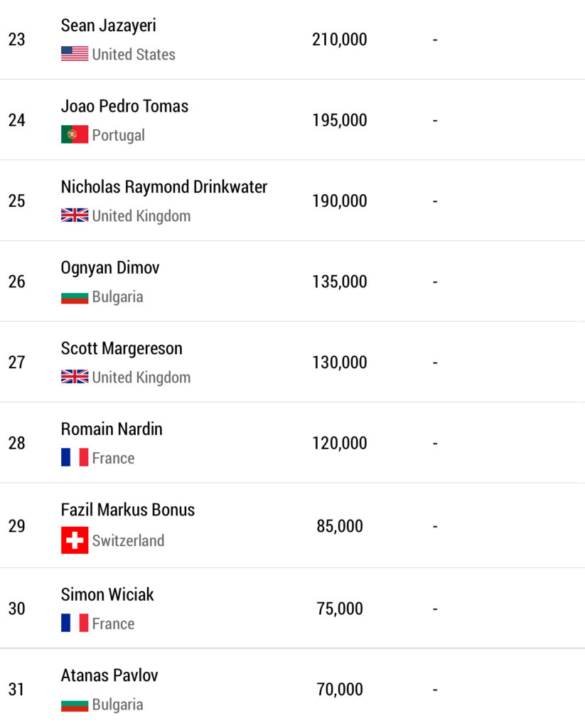
Task: Open Sean Jazayeri's player profile
Action: point(108,26)
